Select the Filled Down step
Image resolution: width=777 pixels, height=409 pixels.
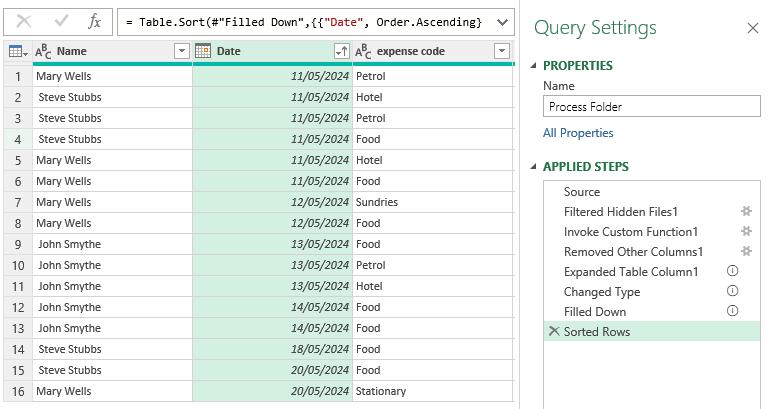652,311
